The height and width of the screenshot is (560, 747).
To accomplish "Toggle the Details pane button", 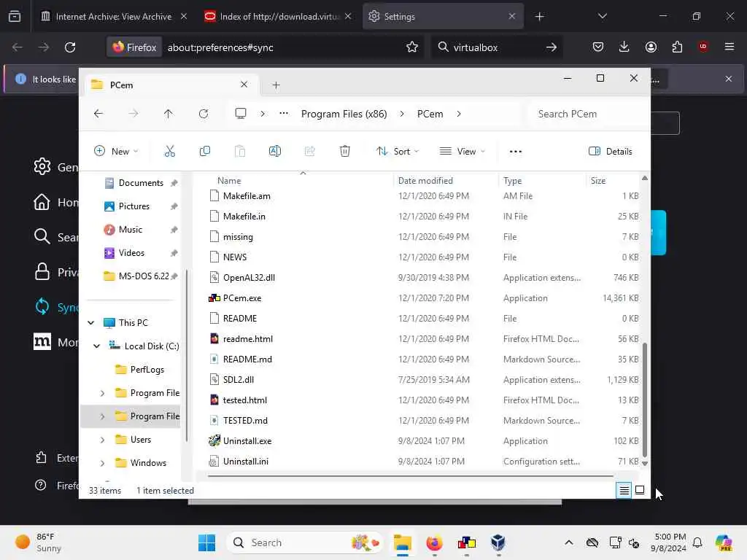I will 611,152.
